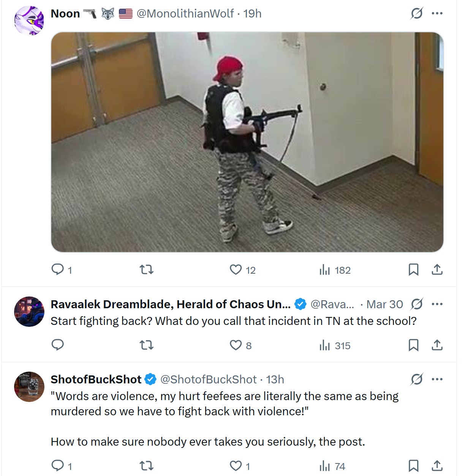Repost Noon's image tweet

(147, 270)
